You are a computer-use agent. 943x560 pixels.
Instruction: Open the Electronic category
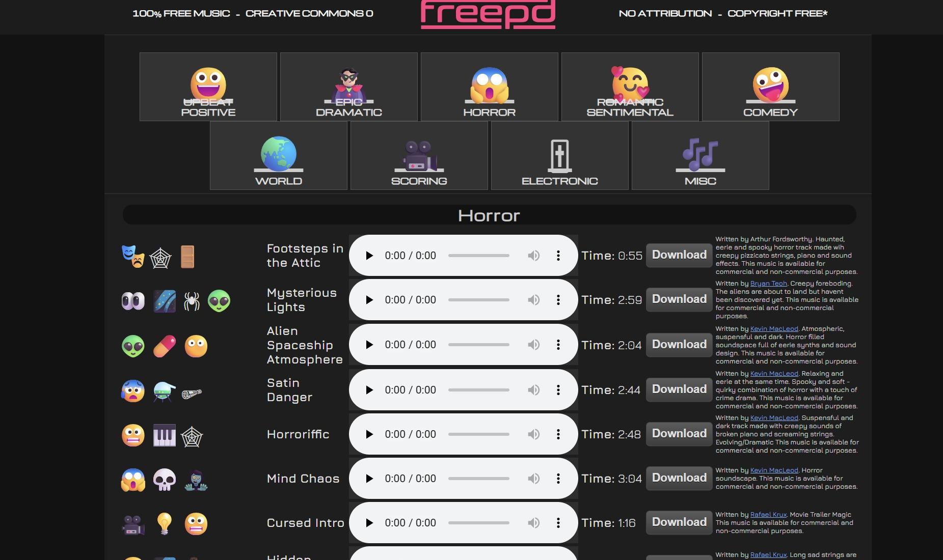tap(559, 155)
